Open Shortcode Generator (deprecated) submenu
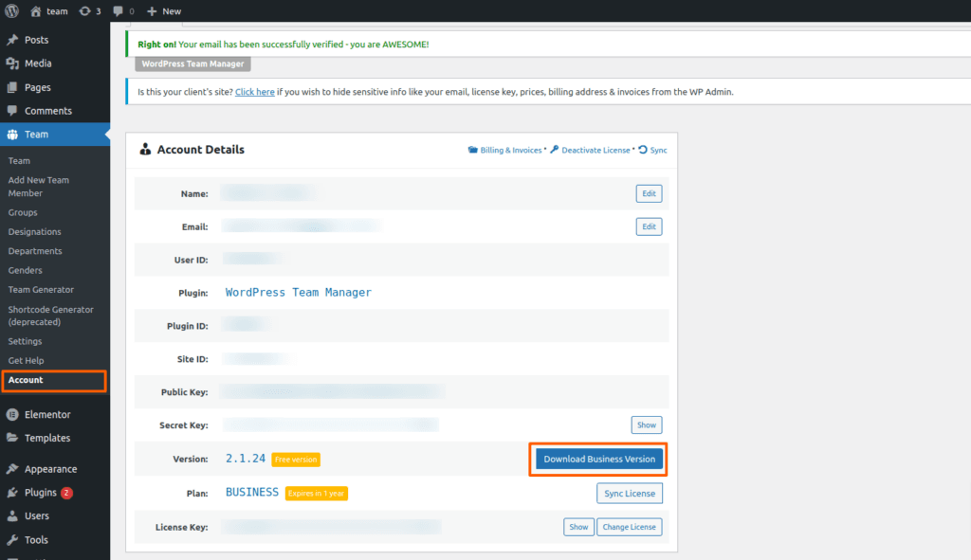Image resolution: width=971 pixels, height=560 pixels. tap(51, 316)
